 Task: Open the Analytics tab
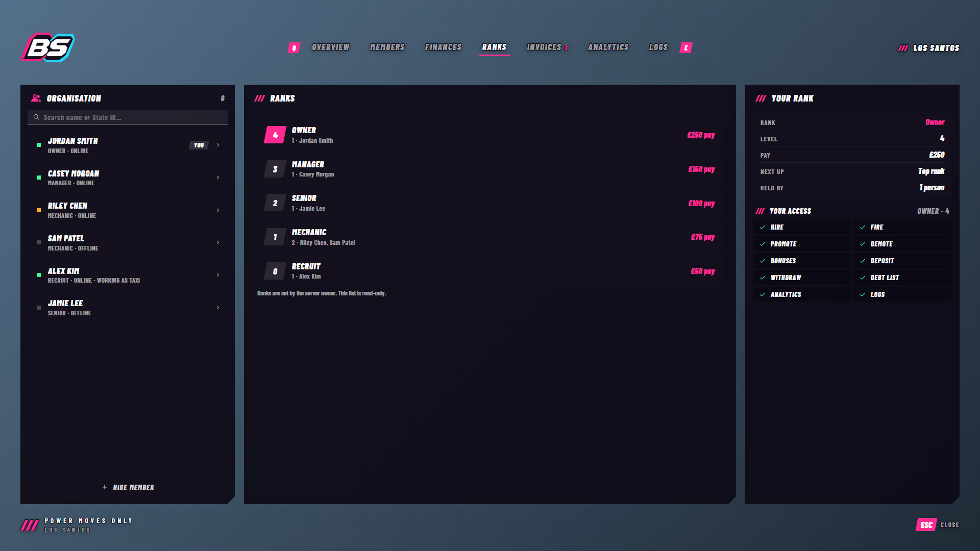(608, 47)
